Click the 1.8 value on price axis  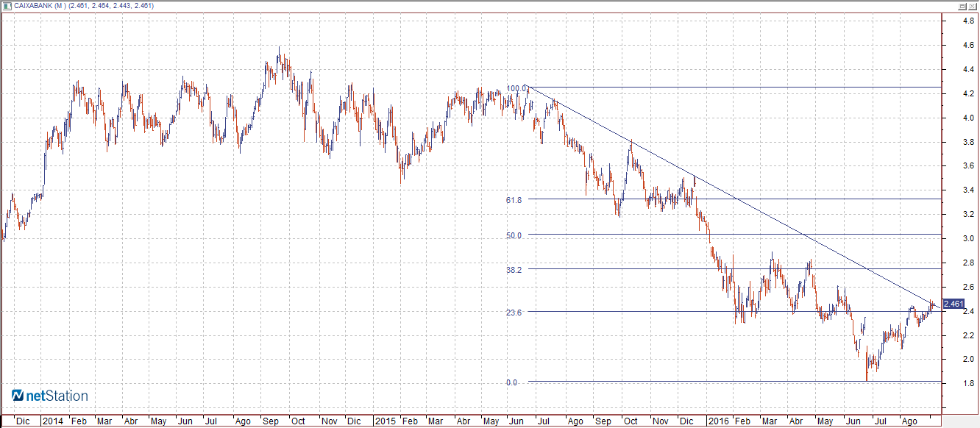click(969, 383)
